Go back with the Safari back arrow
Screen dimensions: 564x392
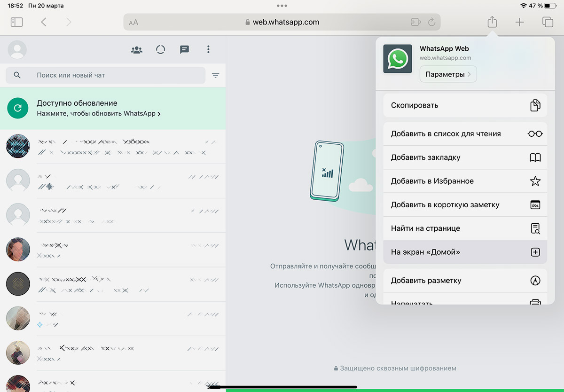(x=44, y=22)
